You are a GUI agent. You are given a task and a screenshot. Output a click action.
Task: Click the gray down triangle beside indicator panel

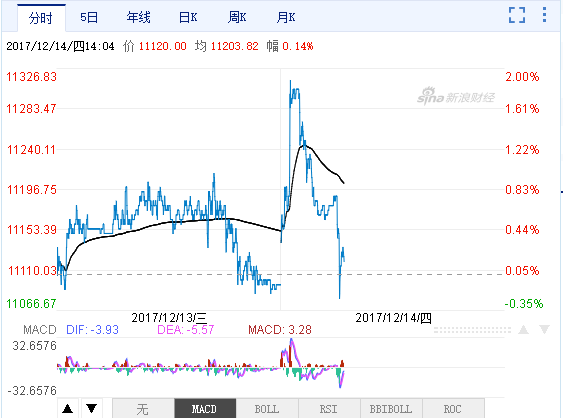(x=544, y=329)
